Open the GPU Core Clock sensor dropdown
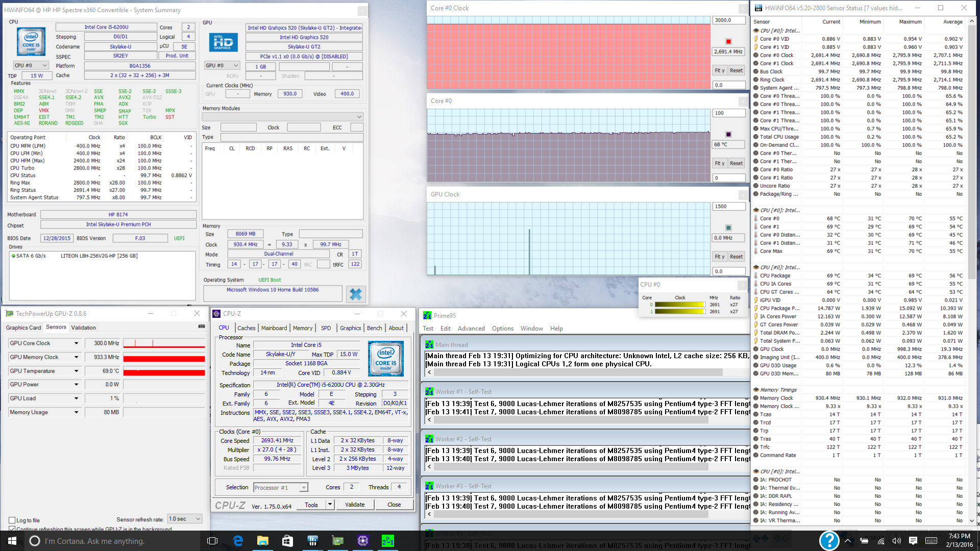The width and height of the screenshot is (980, 551). pos(77,343)
